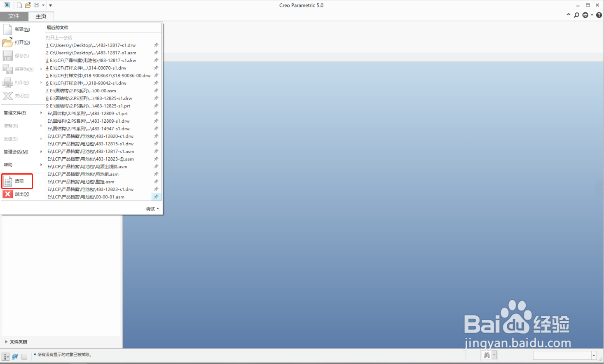Click 退出(X) to exit Creo

click(22, 194)
